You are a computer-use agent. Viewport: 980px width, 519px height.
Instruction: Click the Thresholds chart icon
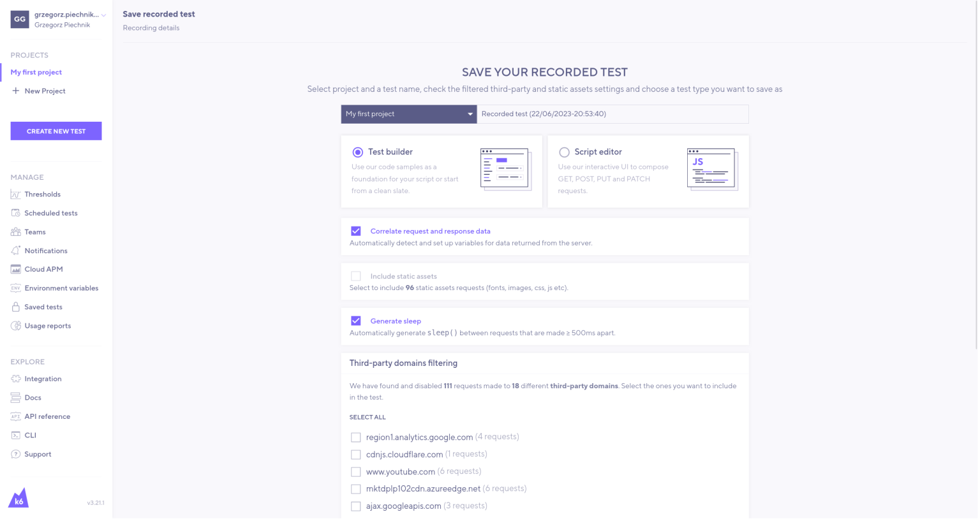click(x=15, y=194)
